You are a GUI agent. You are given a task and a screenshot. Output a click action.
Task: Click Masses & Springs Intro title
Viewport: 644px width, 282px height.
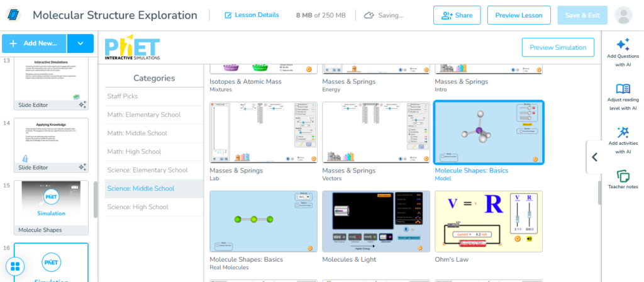pyautogui.click(x=461, y=82)
